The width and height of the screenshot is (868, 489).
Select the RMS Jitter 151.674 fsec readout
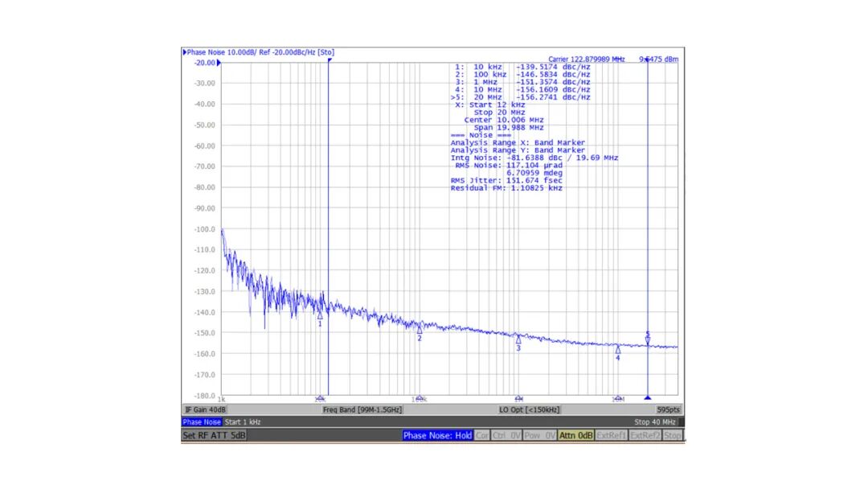pos(506,180)
